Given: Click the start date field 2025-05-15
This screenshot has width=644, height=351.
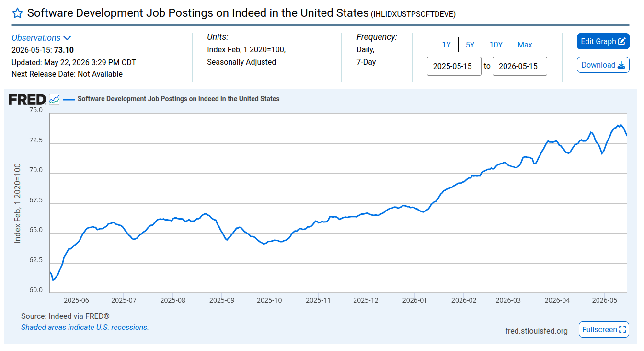Looking at the screenshot, I should click(x=454, y=66).
